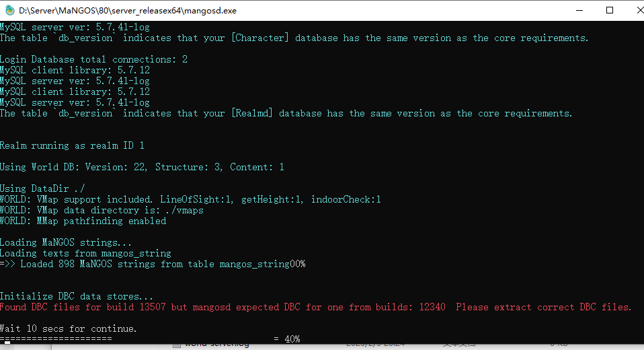
Task: Click 'Login Database total connections: 2' line
Action: pos(93,59)
